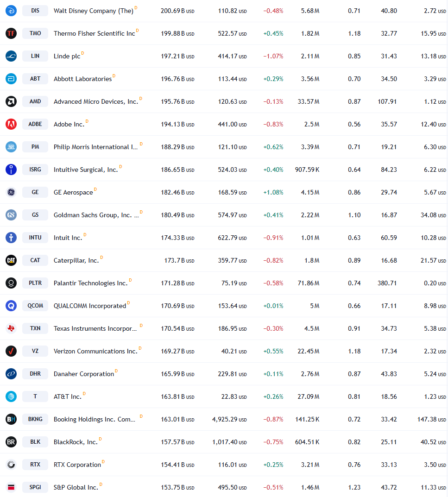The width and height of the screenshot is (448, 497).
Task: Click the 163.81 B USD market cap
Action: point(177,396)
